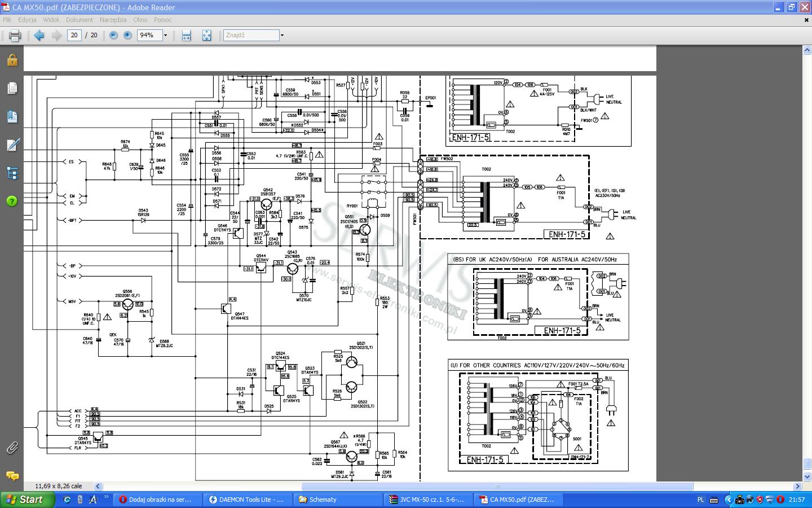Click the Q521 2SD1302(S,T) transistor label
The height and width of the screenshot is (508, 812).
[x=361, y=345]
